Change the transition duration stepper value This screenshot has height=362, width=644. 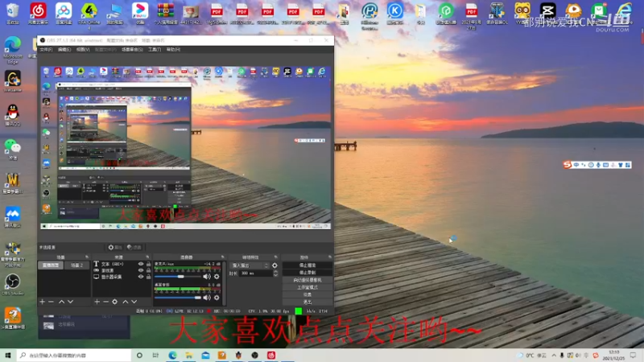[275, 273]
